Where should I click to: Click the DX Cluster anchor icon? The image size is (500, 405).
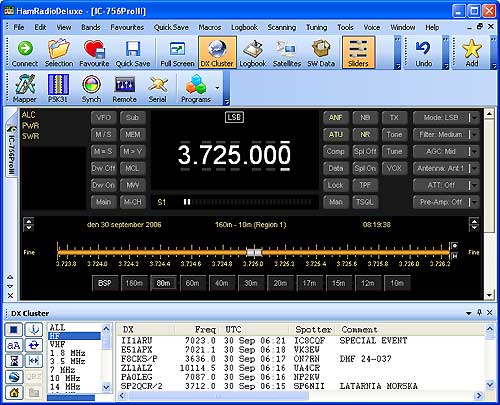point(34,329)
